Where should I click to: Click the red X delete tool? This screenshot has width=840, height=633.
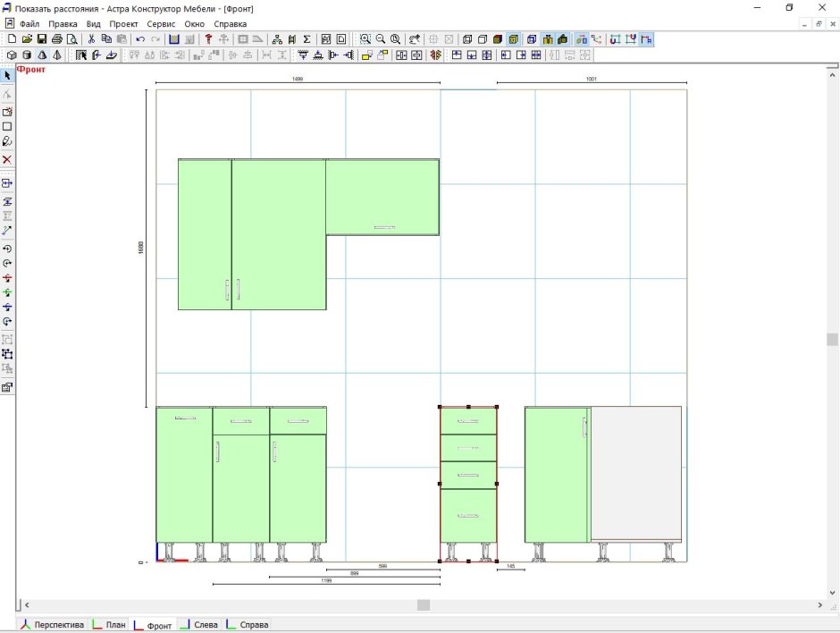point(7,159)
